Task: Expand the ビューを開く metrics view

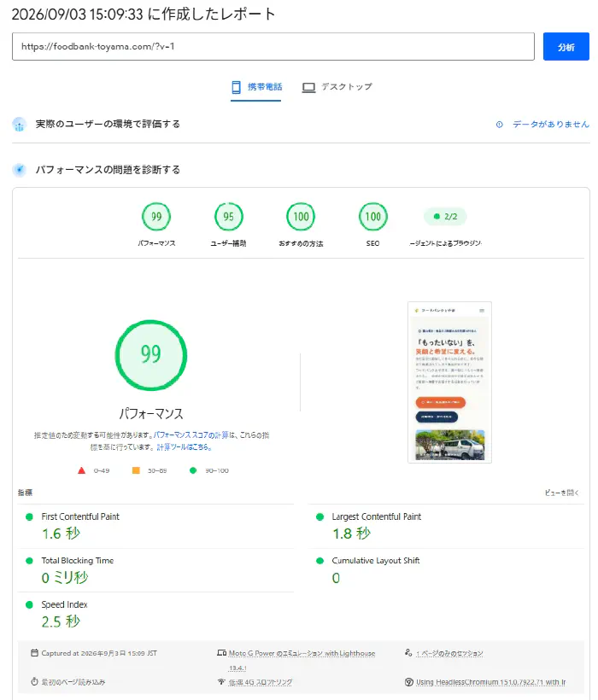Action: point(561,493)
